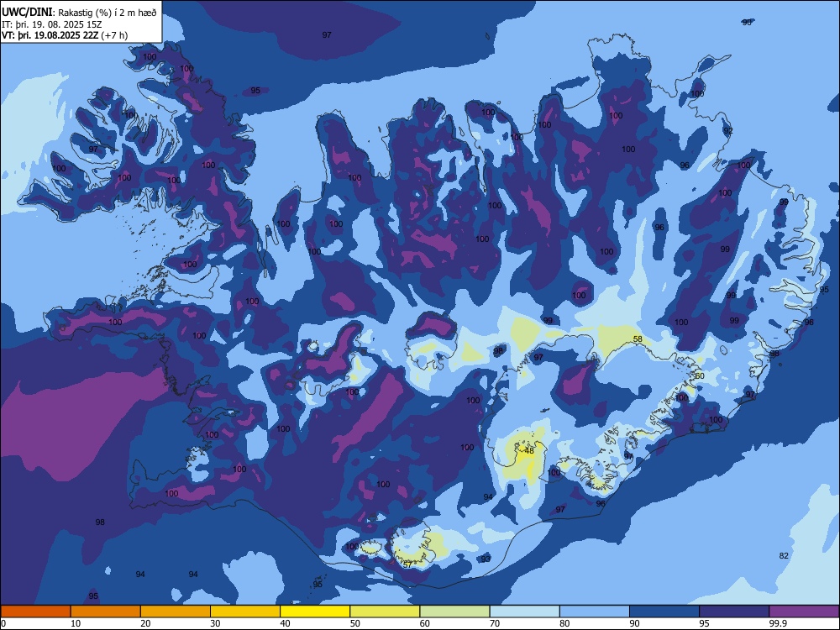This screenshot has width=840, height=630.
Task: Select the medium blue 90–95 legend swatch
Action: 664,612
